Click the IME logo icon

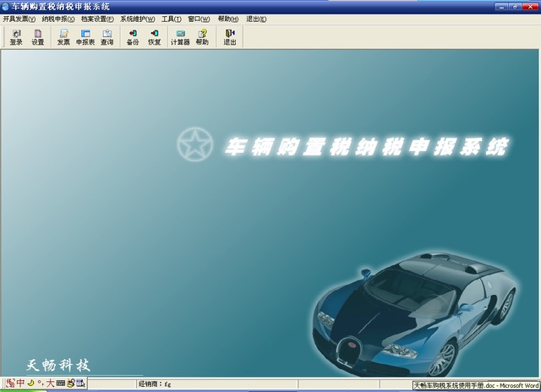10,383
